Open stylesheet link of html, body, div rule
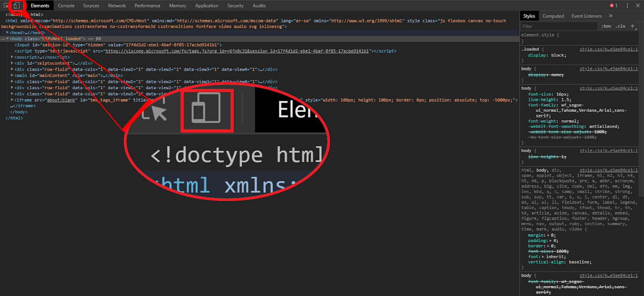 click(x=609, y=170)
